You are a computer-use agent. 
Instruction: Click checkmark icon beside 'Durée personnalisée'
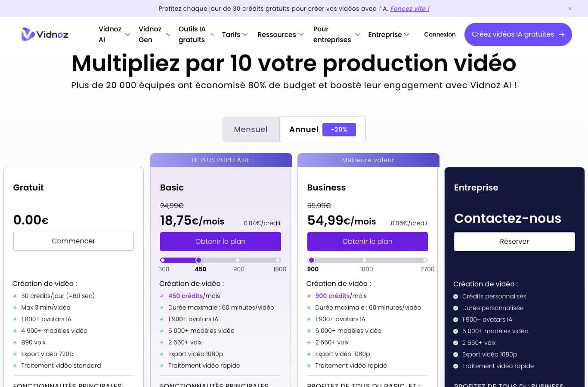[x=456, y=308]
